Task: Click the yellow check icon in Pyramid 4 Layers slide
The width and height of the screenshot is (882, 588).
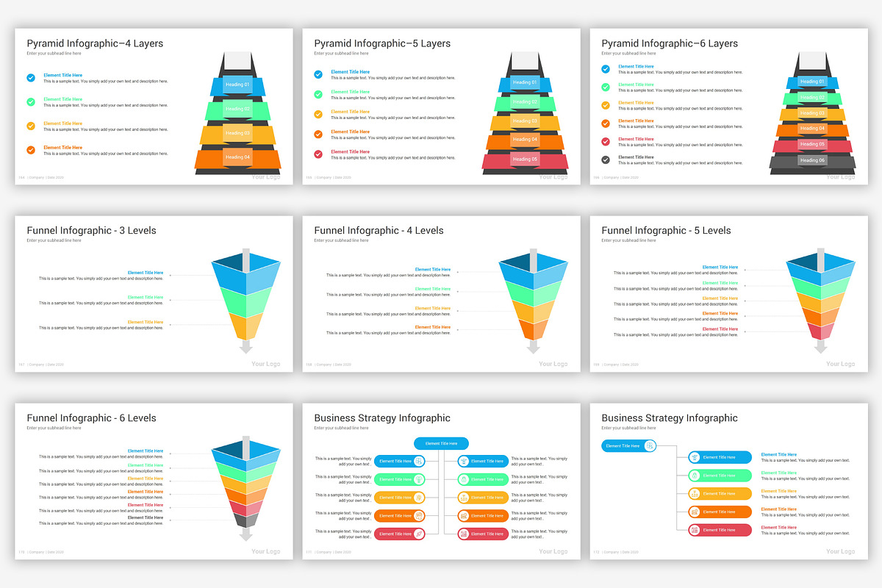Action: [31, 126]
